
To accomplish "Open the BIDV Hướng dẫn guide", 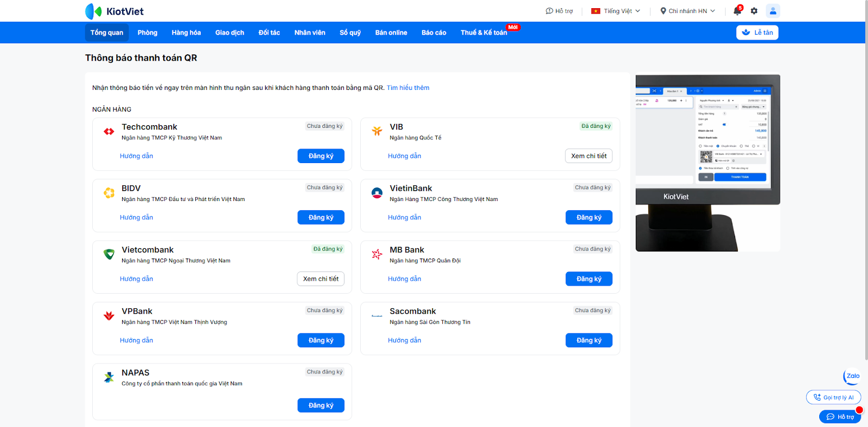I will click(x=137, y=217).
